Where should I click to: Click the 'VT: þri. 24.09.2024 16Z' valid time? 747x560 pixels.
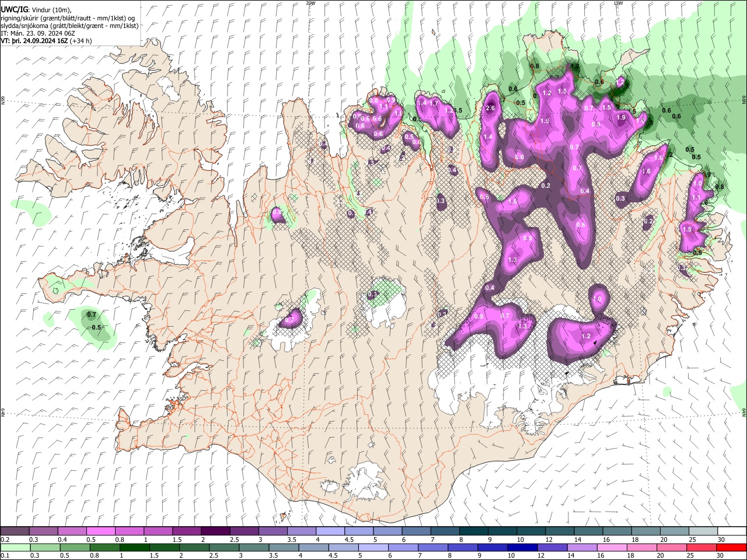click(34, 41)
